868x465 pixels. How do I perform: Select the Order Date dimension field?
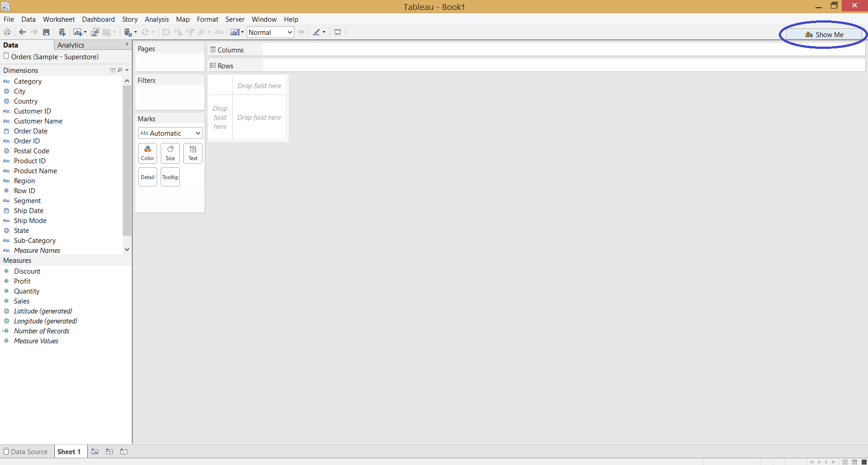pos(30,131)
